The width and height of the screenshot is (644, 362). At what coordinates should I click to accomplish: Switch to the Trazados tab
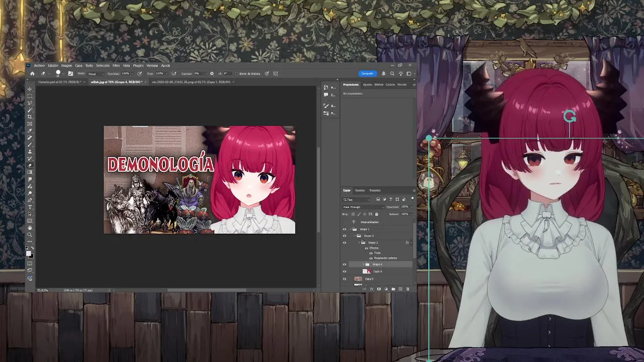(375, 190)
